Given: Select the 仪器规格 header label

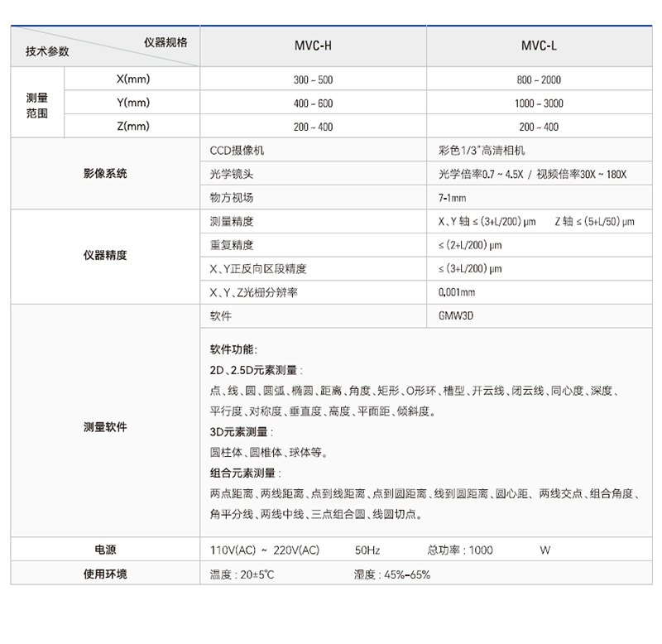Looking at the screenshot, I should click(165, 41).
